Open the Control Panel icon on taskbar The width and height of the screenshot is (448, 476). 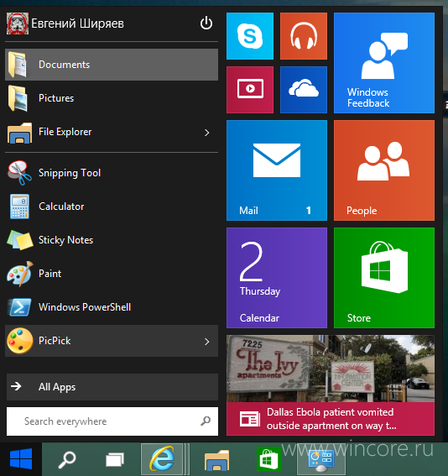point(321,459)
